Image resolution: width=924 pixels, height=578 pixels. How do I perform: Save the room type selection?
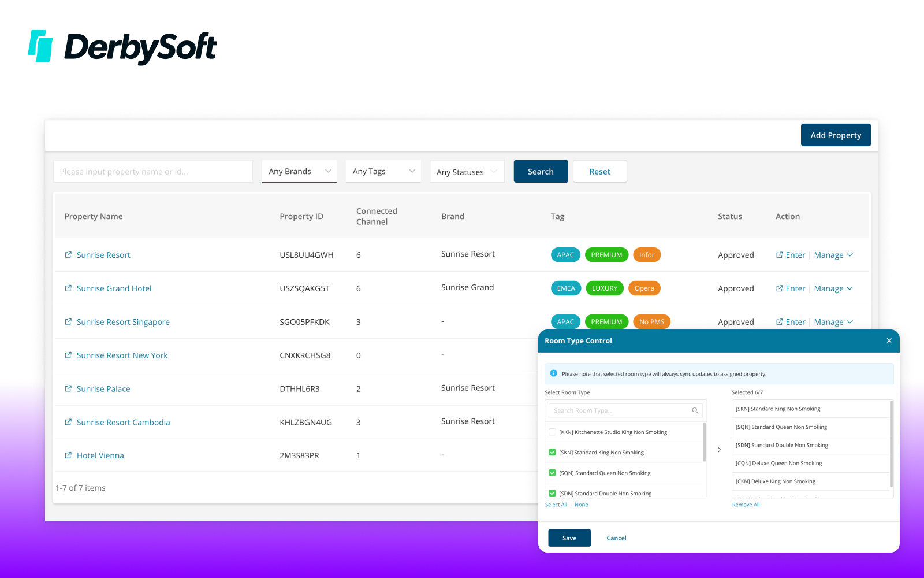click(569, 538)
